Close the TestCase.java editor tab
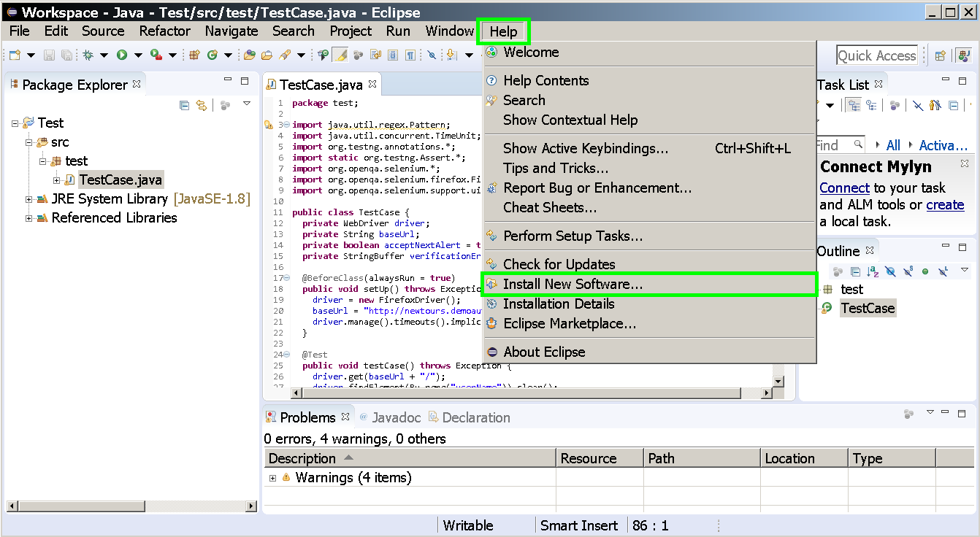Viewport: 980px width, 537px height. click(x=372, y=84)
